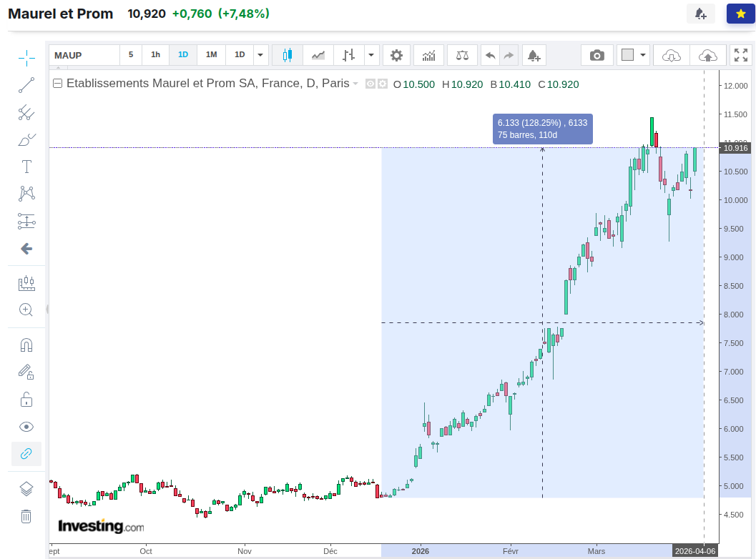Toggle stay in drawing mode
756x559 pixels.
26,372
